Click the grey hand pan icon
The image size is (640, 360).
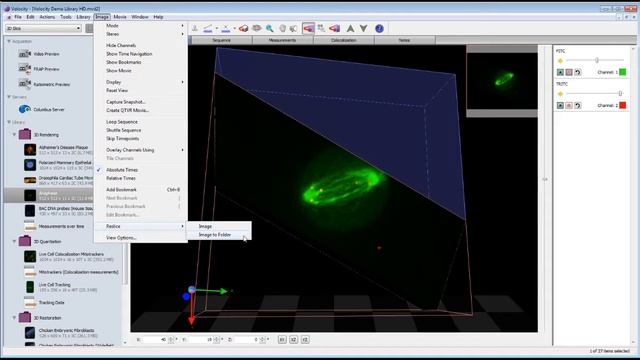[x=282, y=29]
